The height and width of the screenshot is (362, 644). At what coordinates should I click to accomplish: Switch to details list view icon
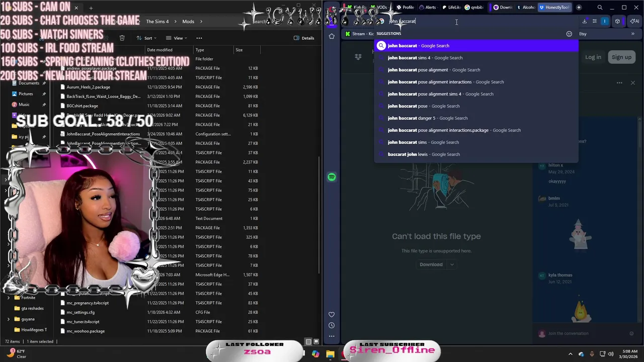click(308, 342)
